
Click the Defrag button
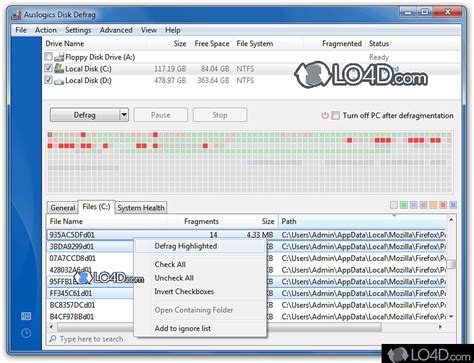85,115
